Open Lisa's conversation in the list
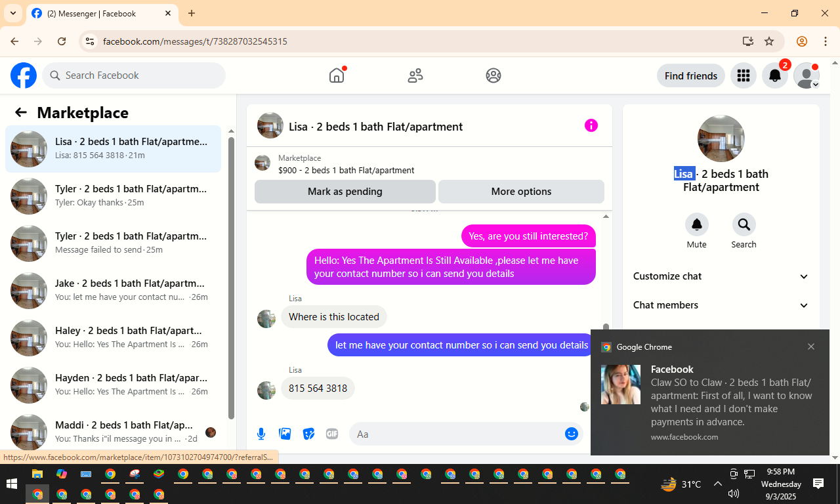840x504 pixels. 114,149
